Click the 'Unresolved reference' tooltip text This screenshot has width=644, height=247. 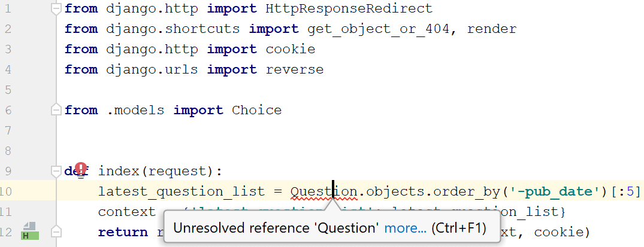click(276, 228)
